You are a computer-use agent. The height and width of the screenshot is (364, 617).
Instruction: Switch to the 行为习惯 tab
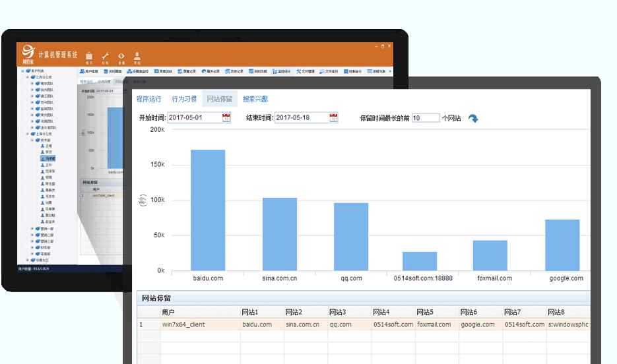tap(184, 99)
